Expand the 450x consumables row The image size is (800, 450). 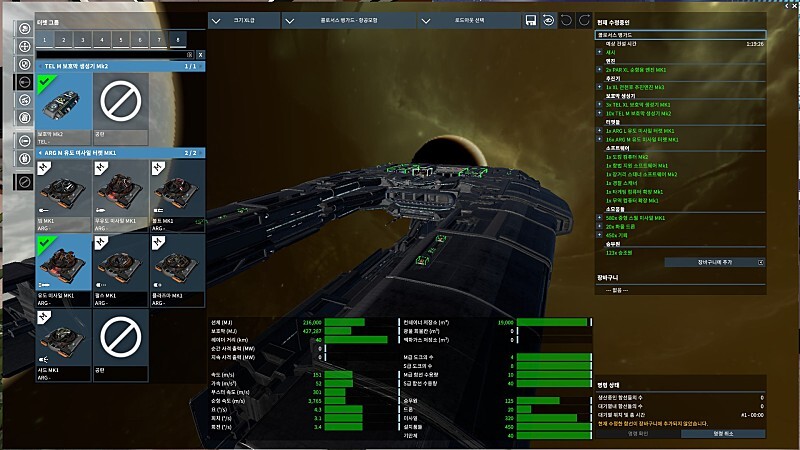pyautogui.click(x=599, y=235)
